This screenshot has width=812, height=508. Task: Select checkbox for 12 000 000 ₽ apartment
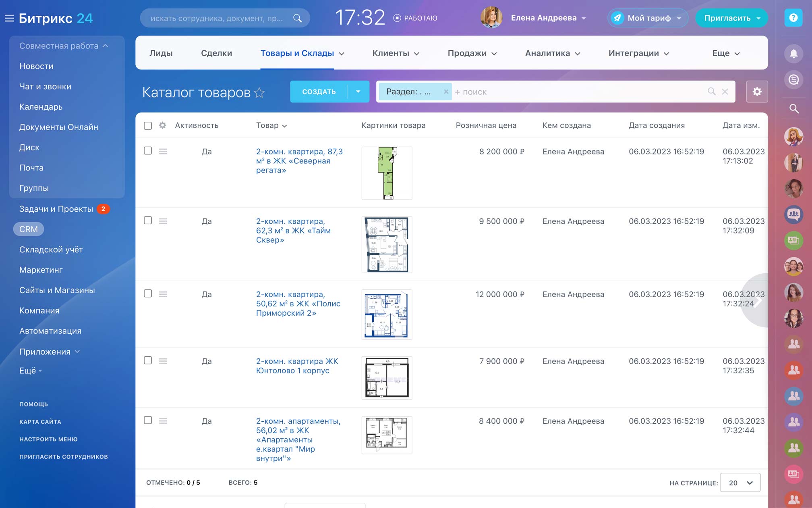point(148,294)
